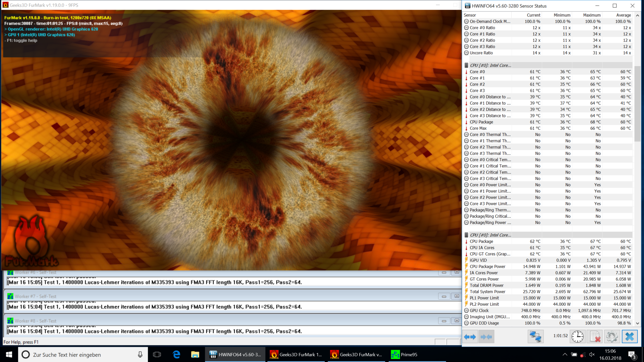
Task: Click the blue X close-sensors button in HWiNFO
Action: tap(630, 337)
